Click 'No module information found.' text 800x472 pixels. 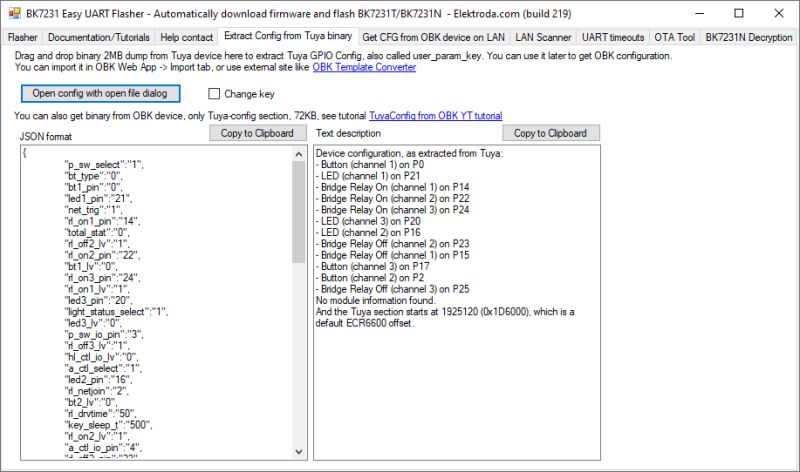(x=376, y=301)
